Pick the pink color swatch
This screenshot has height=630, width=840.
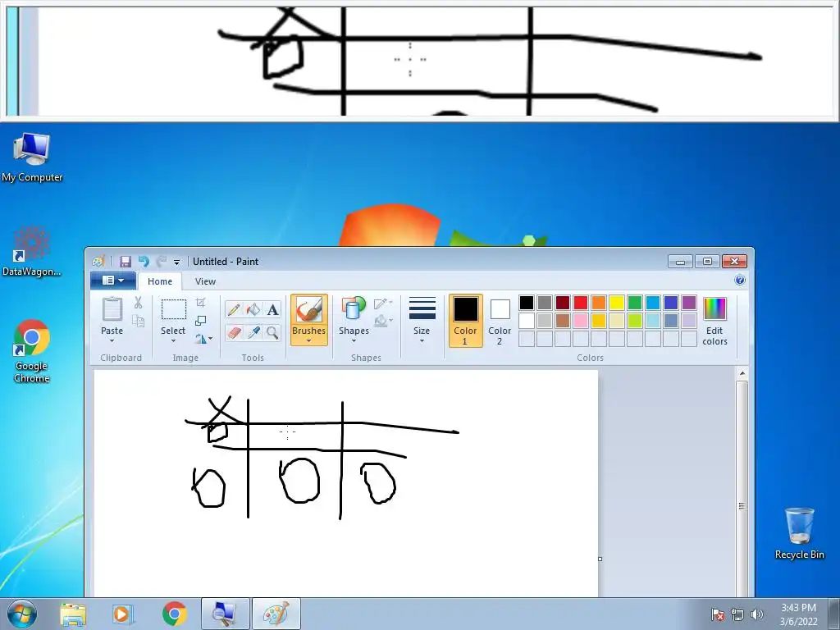tap(581, 321)
